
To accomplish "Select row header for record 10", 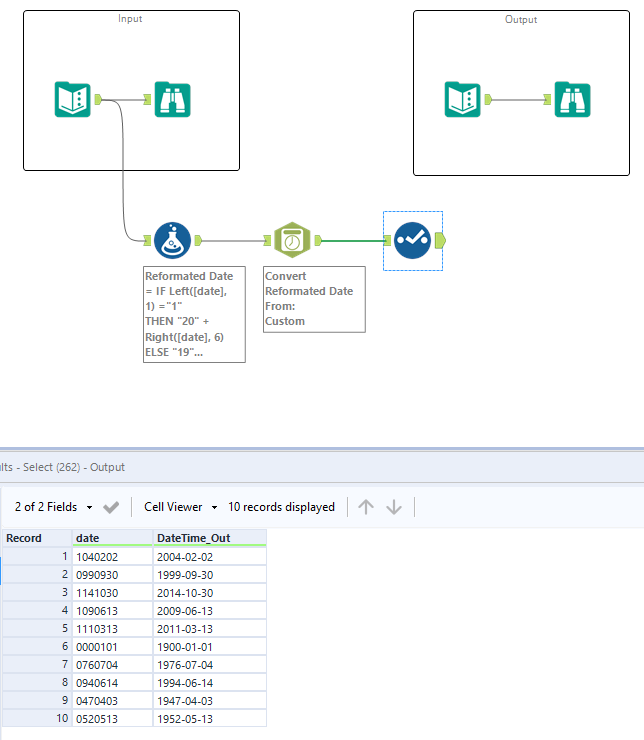I will (37, 718).
